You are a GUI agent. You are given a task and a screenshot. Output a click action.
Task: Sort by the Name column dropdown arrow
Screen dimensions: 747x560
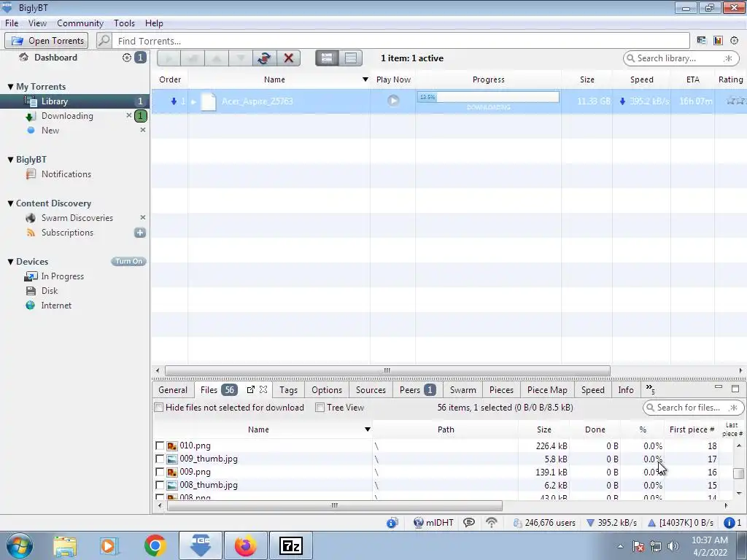[365, 79]
